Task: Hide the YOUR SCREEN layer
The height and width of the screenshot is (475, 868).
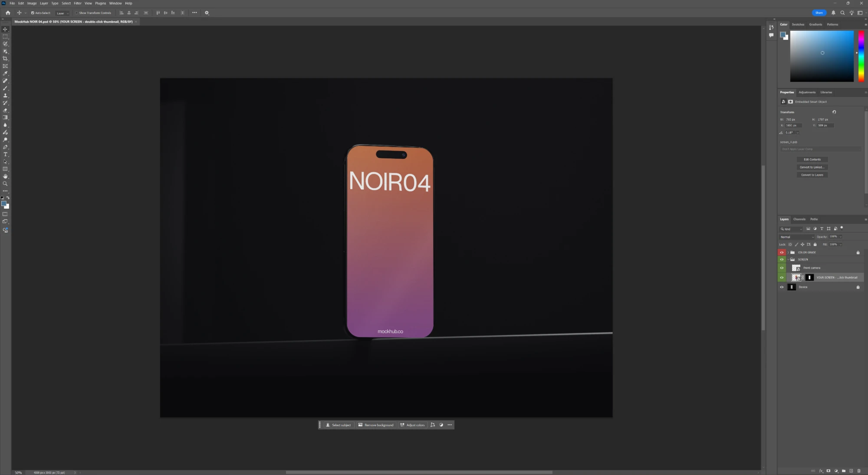Action: 782,278
